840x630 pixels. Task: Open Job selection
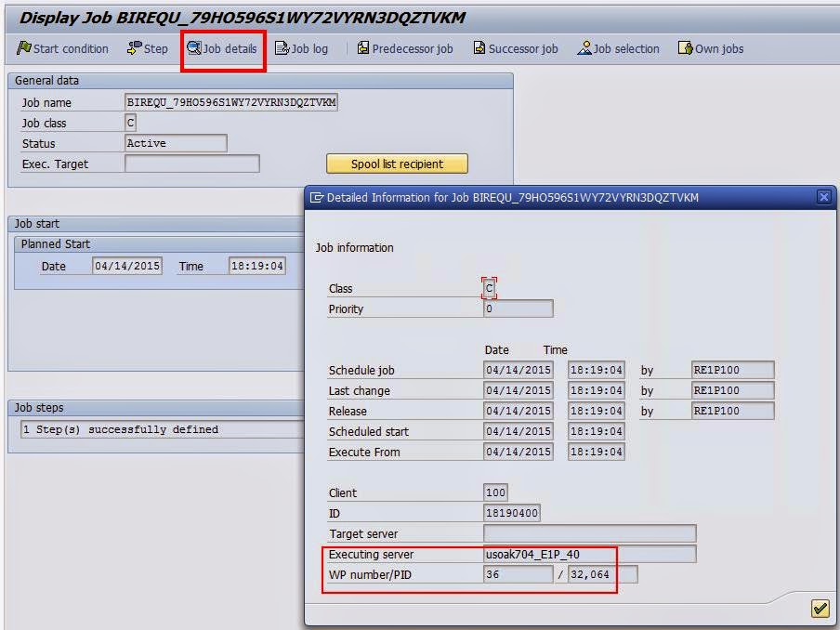point(617,49)
